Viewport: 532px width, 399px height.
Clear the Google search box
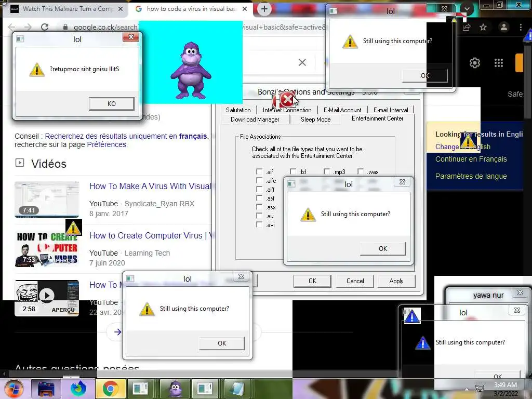(302, 62)
